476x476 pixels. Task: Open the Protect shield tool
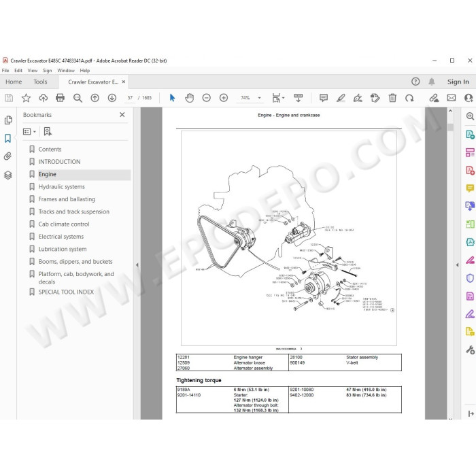[470, 278]
